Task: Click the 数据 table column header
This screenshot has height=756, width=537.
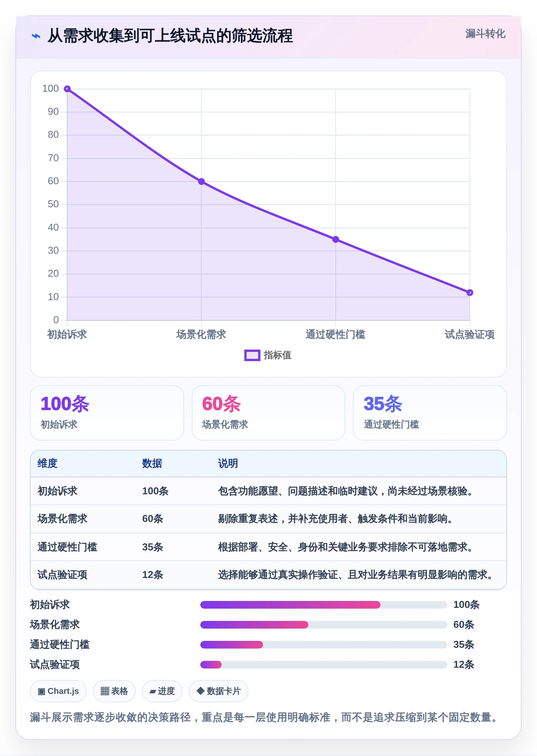Action: click(x=152, y=464)
